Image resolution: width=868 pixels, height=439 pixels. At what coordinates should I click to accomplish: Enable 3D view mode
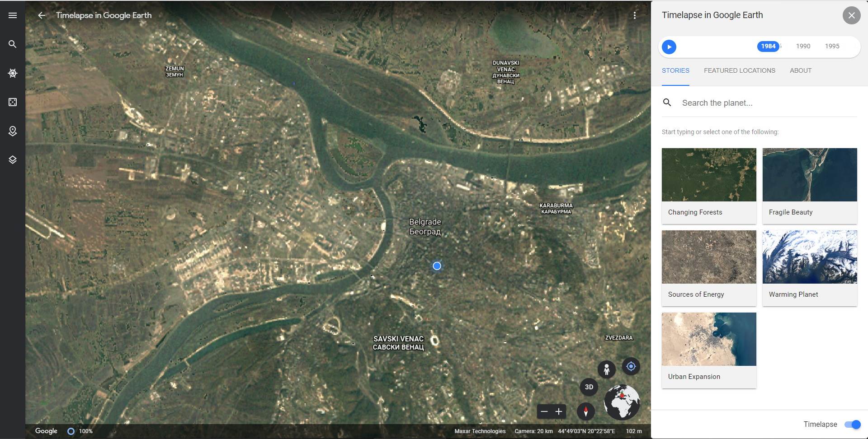coord(589,387)
